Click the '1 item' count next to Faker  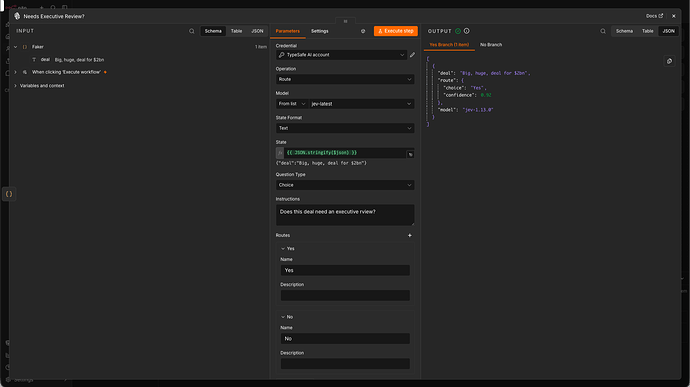click(x=261, y=47)
